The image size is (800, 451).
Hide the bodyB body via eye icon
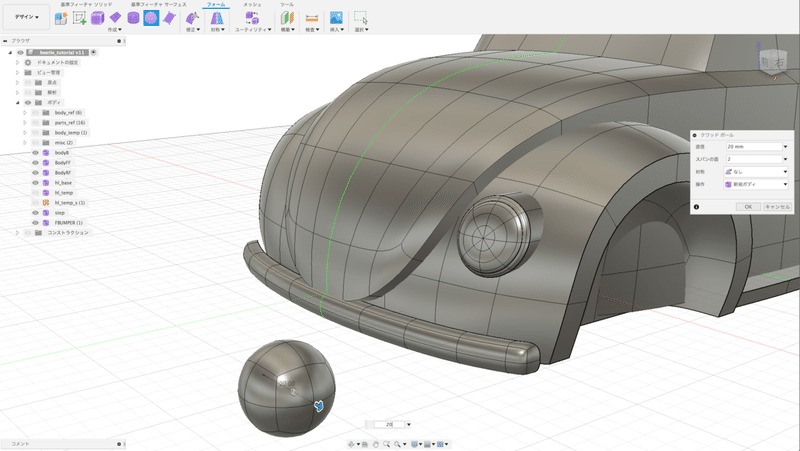(x=35, y=153)
